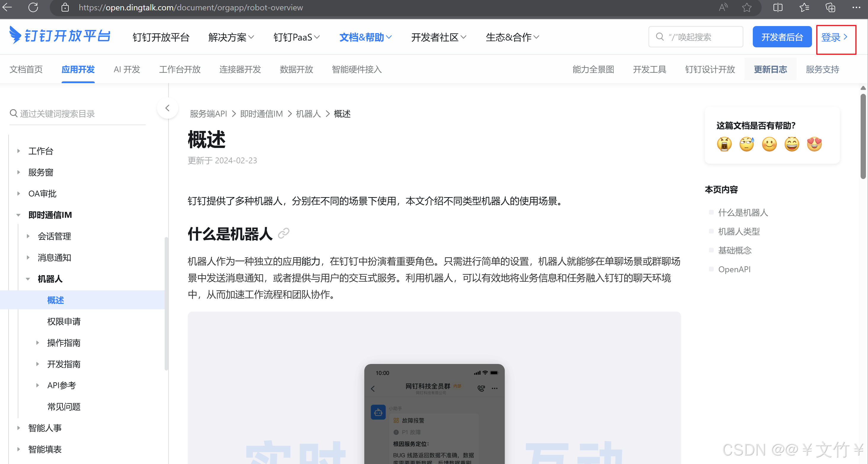Open 常见问题 in the sidebar tree
The width and height of the screenshot is (868, 464).
click(x=64, y=406)
